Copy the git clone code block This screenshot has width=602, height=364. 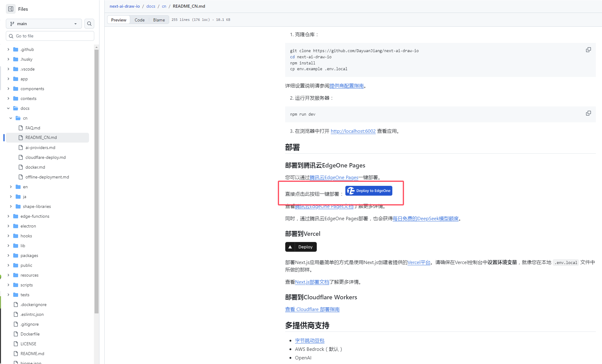(588, 50)
